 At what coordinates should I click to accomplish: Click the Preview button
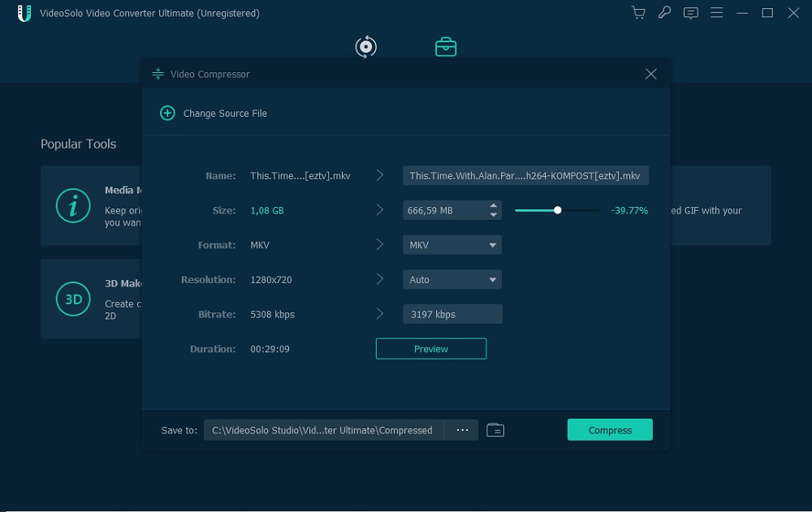[x=430, y=348]
